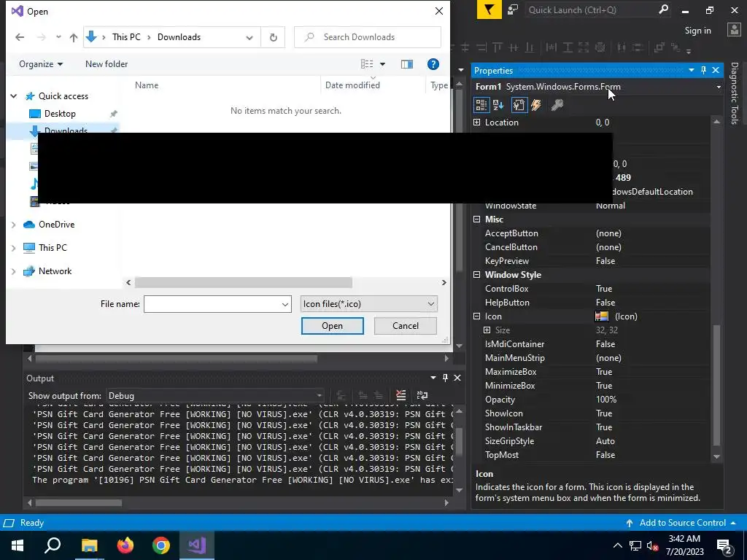Select the MaximizeBox property value True
The height and width of the screenshot is (560, 747).
click(603, 372)
